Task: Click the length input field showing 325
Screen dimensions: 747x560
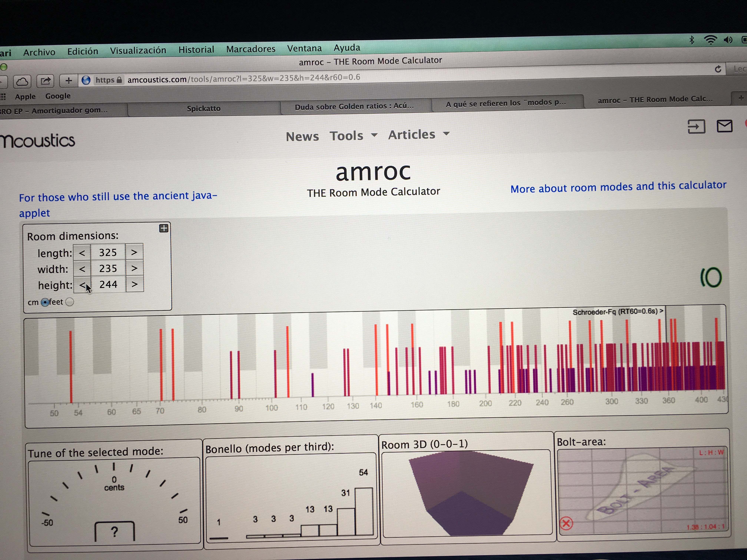Action: pos(108,252)
